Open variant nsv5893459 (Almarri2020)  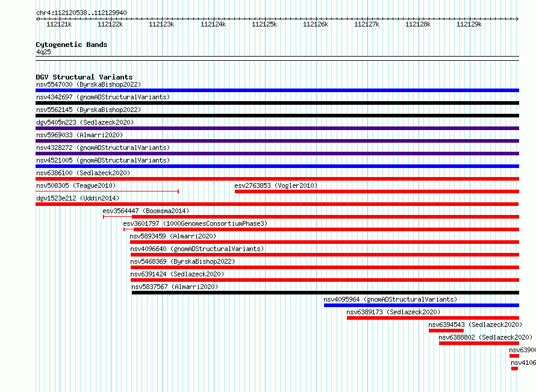coord(173,236)
